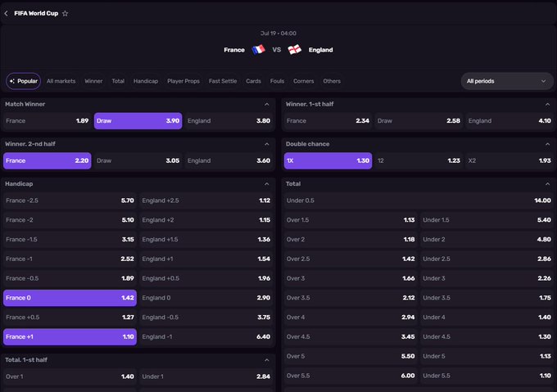The image size is (557, 392).
Task: Select handicap England +1 at 1.54
Action: [x=206, y=259]
